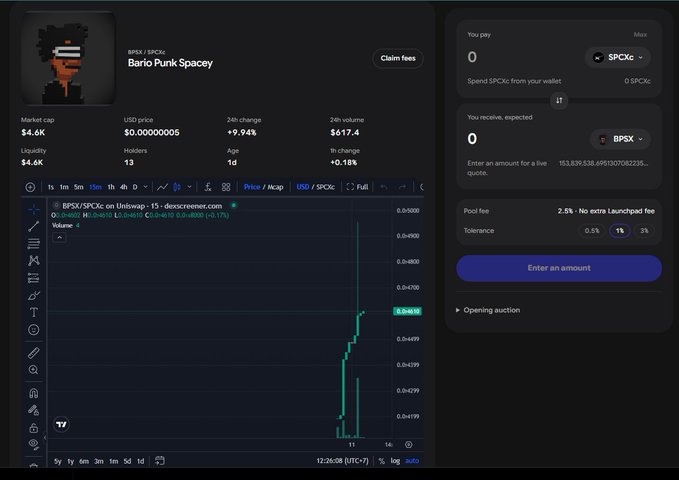Viewport: 679px width, 480px height.
Task: Open the emoji icons tool
Action: 33,330
